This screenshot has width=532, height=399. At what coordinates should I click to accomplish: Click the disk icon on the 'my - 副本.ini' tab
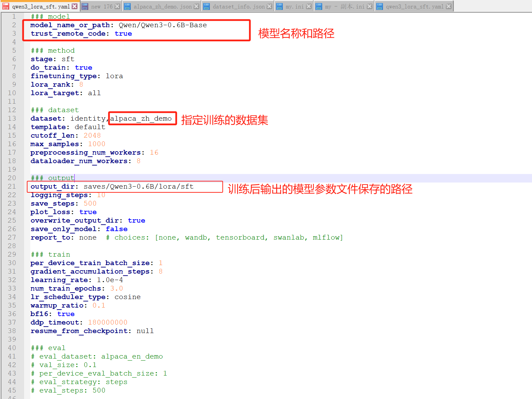(x=319, y=6)
